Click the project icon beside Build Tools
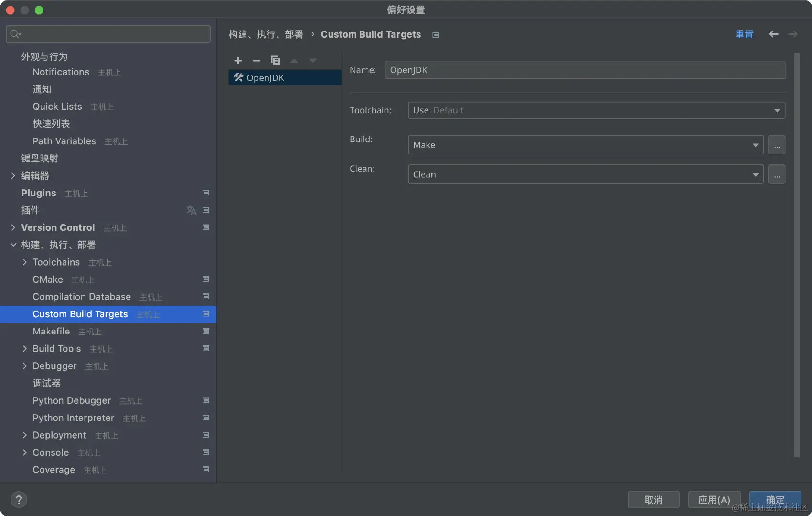This screenshot has width=812, height=516. (206, 349)
